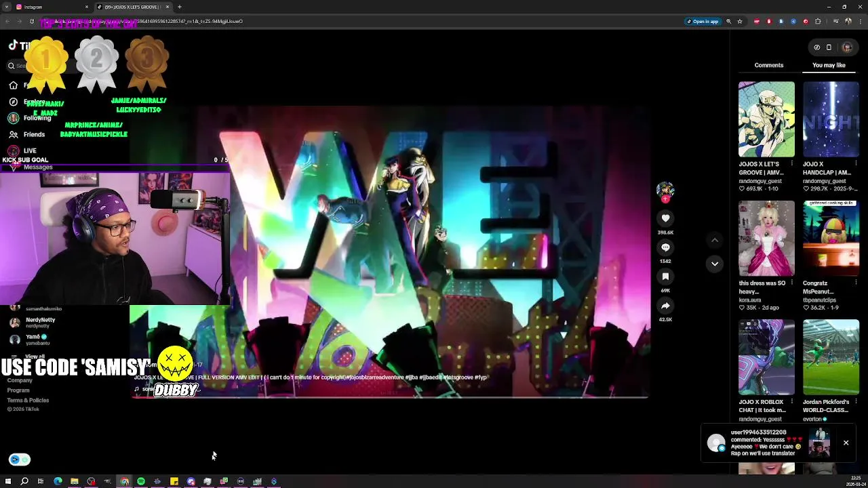This screenshot has width=868, height=488.
Task: Go to previous video up arrow
Action: [715, 240]
